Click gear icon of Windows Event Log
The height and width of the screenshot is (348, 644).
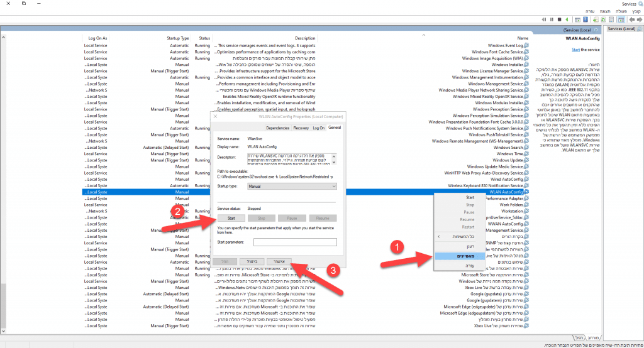pyautogui.click(x=526, y=46)
